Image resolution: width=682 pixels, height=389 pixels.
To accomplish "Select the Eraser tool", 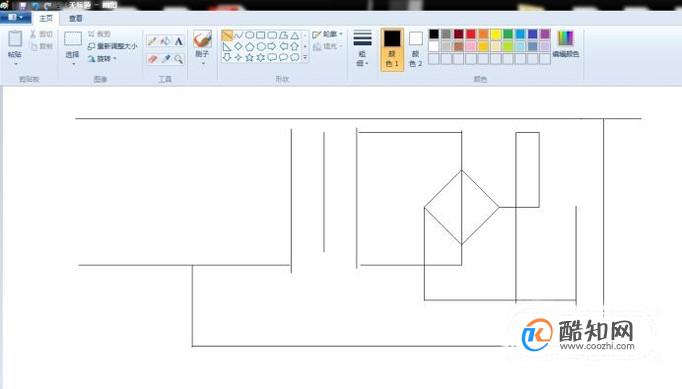I will (x=152, y=59).
